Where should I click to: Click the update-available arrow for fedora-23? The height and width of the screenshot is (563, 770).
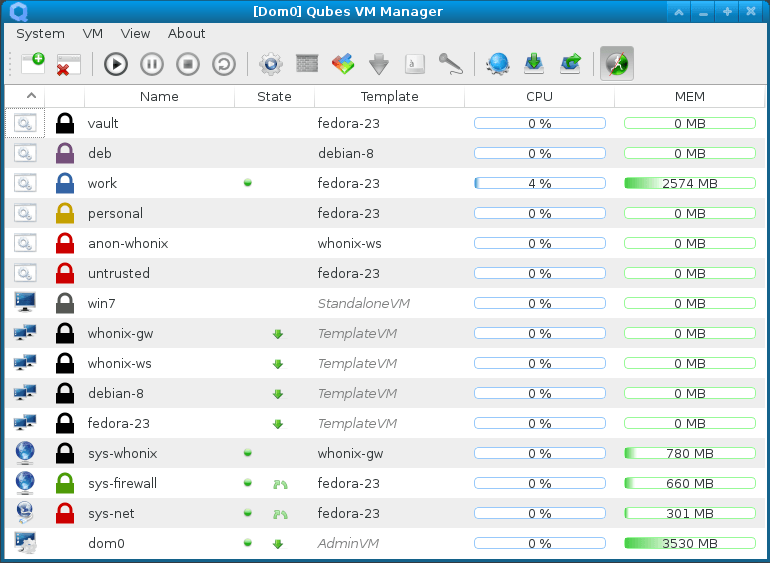click(x=278, y=424)
